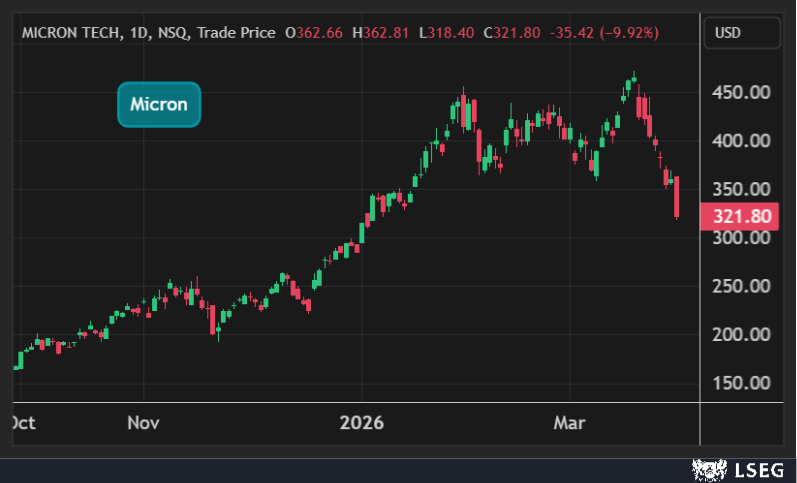The width and height of the screenshot is (797, 483).
Task: Click the Nov label on time axis
Action: tap(143, 423)
